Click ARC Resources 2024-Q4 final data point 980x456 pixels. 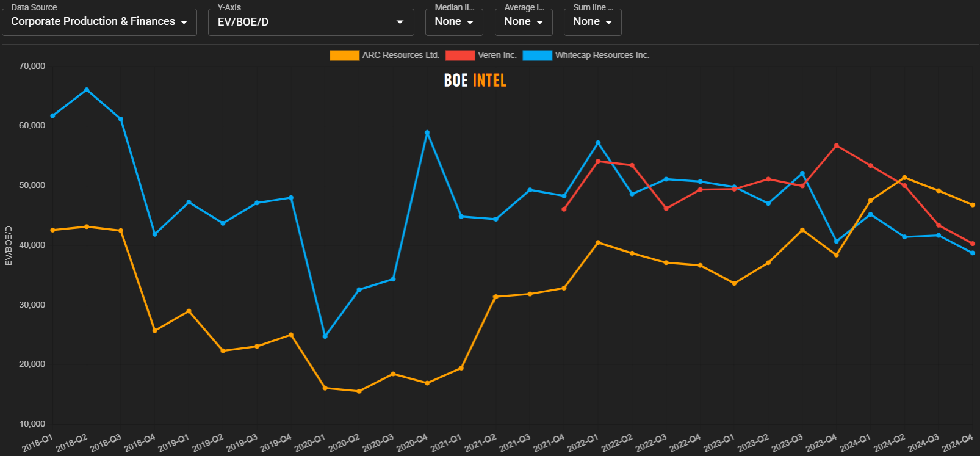tap(973, 205)
